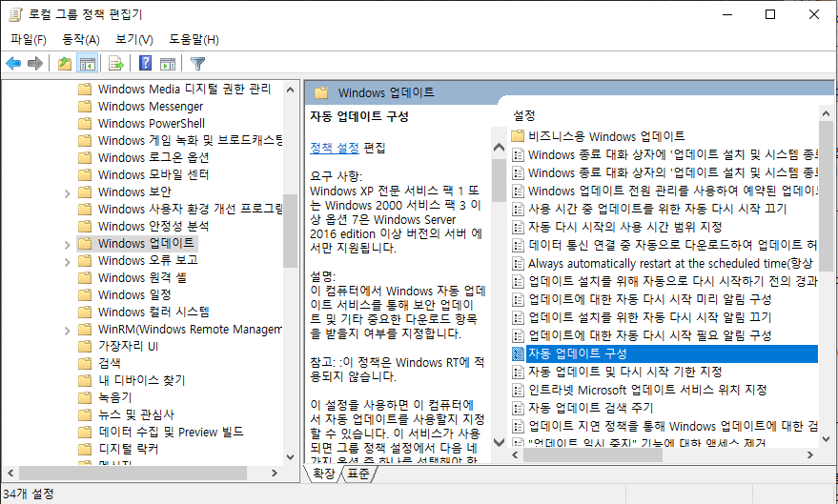The image size is (838, 504).
Task: Click the Export list toolbar icon
Action: point(115,64)
